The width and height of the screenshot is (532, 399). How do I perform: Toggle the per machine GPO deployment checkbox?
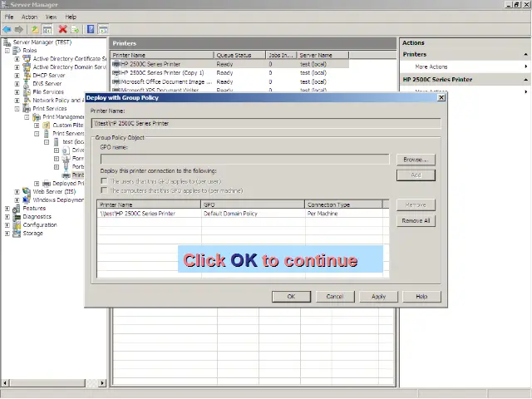(104, 190)
